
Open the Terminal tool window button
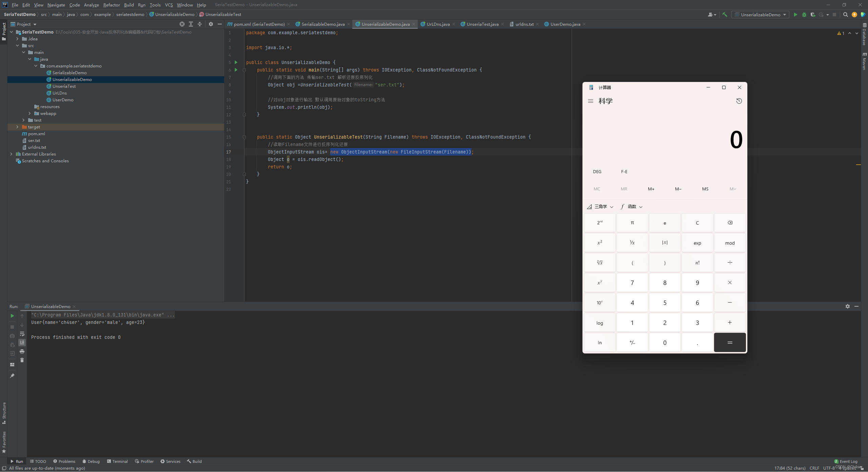click(117, 461)
